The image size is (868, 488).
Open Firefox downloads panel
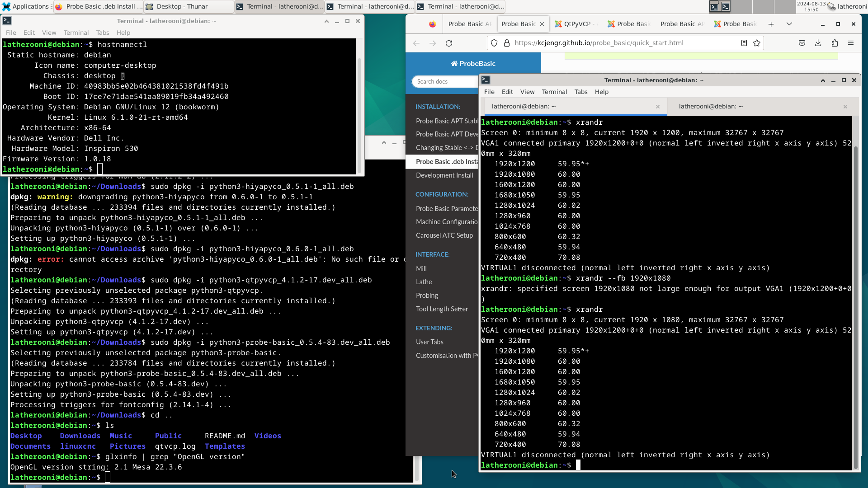(818, 43)
